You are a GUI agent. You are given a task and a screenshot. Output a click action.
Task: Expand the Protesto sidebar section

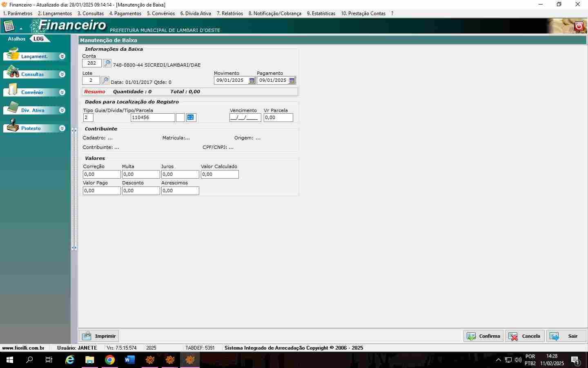tap(62, 128)
